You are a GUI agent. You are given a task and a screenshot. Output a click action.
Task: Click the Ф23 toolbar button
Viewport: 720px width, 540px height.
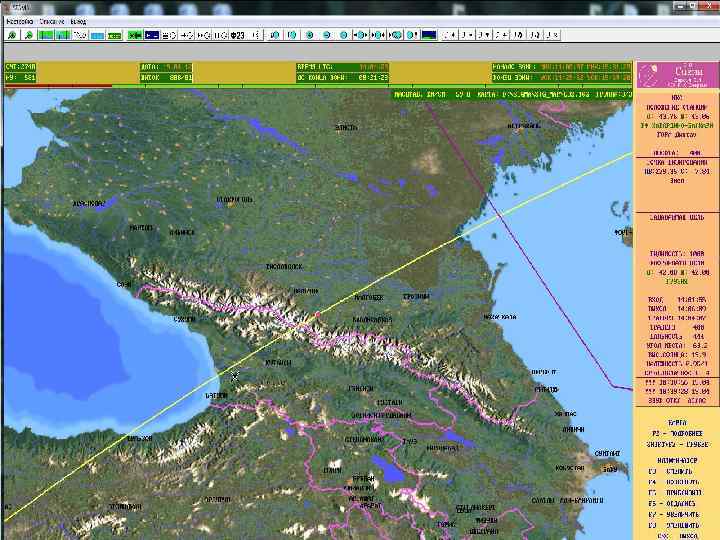(x=237, y=35)
